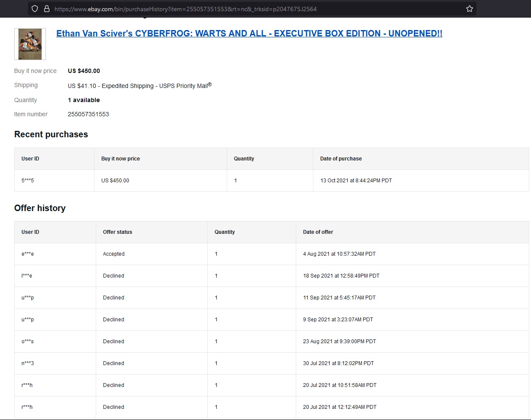Select buyer user ID 5***5
The height and width of the screenshot is (420, 531).
(x=27, y=181)
